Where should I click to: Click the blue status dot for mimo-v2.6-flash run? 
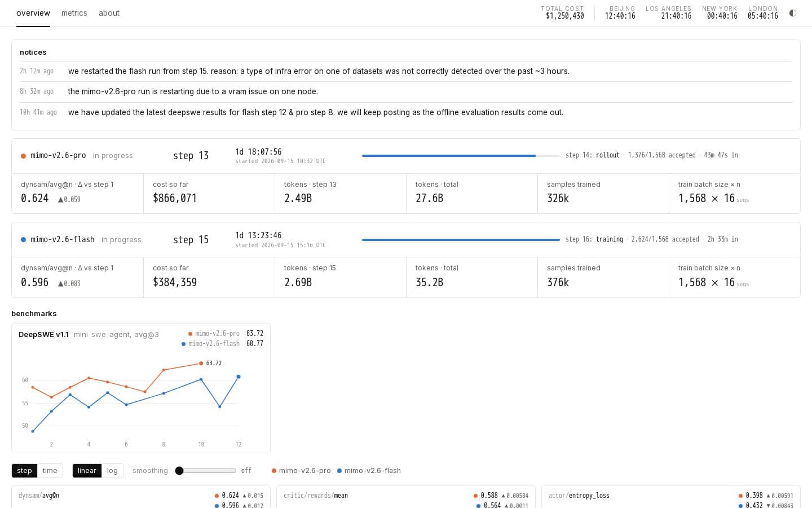pyautogui.click(x=23, y=239)
